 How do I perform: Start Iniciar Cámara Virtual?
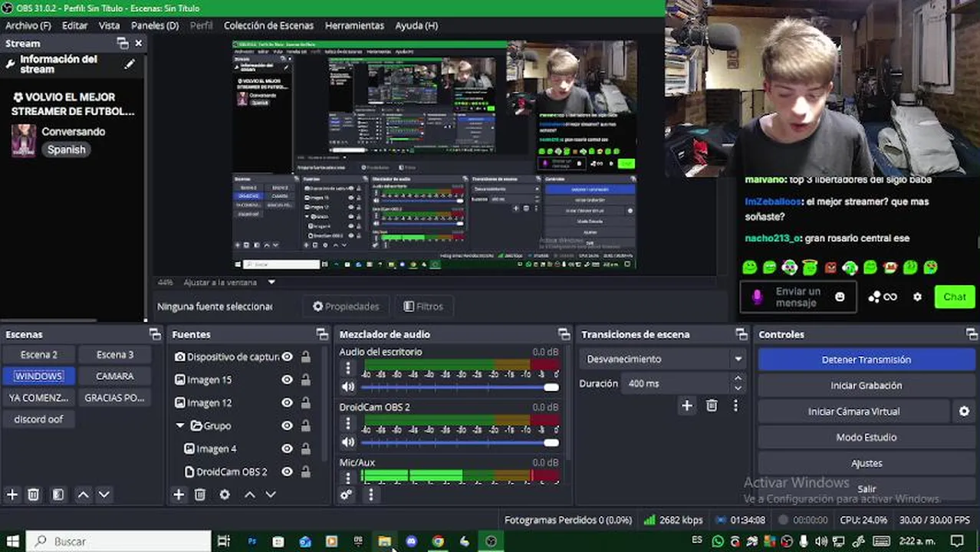tap(853, 412)
